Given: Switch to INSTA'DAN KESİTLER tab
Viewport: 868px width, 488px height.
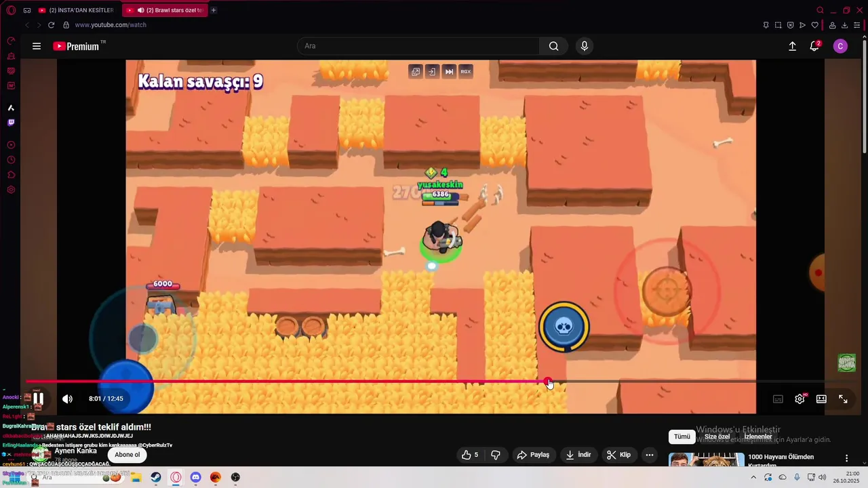Looking at the screenshot, I should pyautogui.click(x=77, y=10).
